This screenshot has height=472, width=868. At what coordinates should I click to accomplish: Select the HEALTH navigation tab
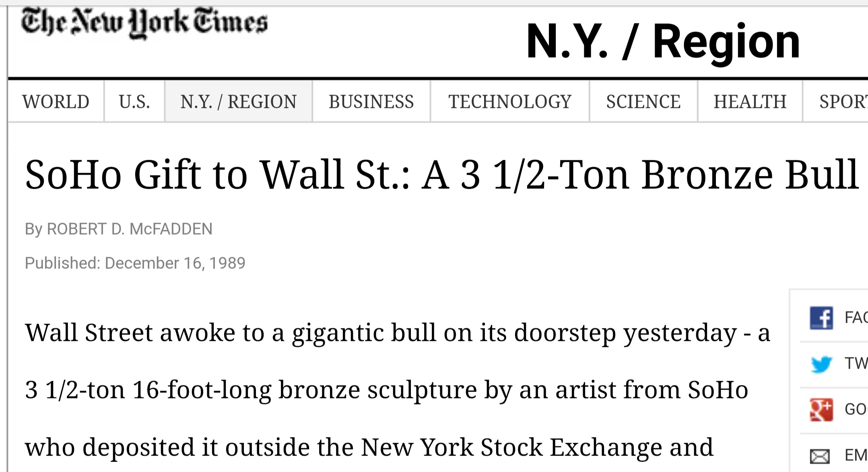click(750, 101)
